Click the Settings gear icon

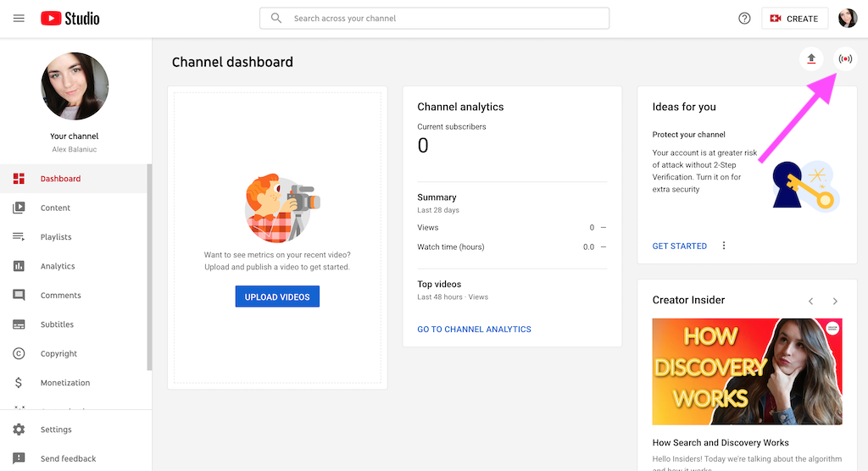click(19, 429)
